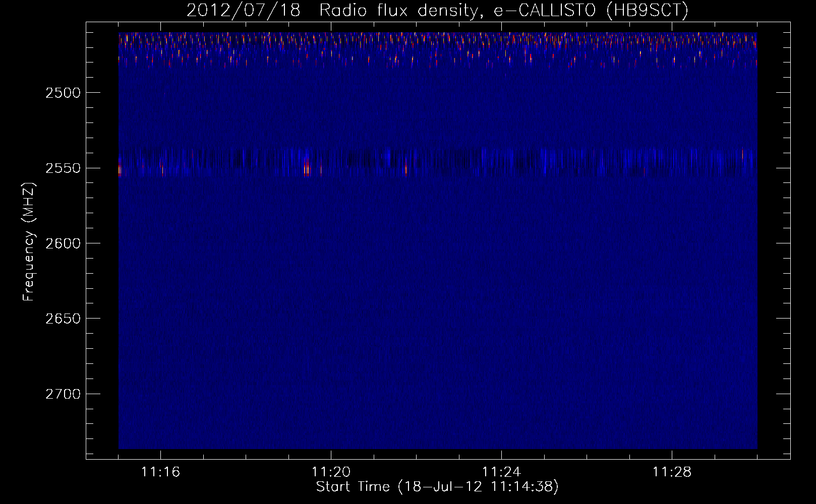Viewport: 816px width, 504px height.
Task: Click the 11:16 time axis label
Action: point(161,472)
